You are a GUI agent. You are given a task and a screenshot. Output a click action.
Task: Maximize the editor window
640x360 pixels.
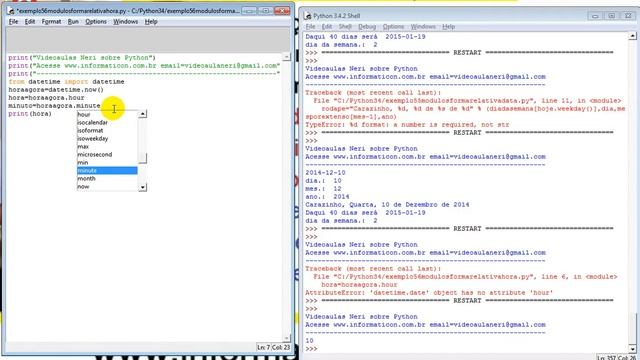265,11
